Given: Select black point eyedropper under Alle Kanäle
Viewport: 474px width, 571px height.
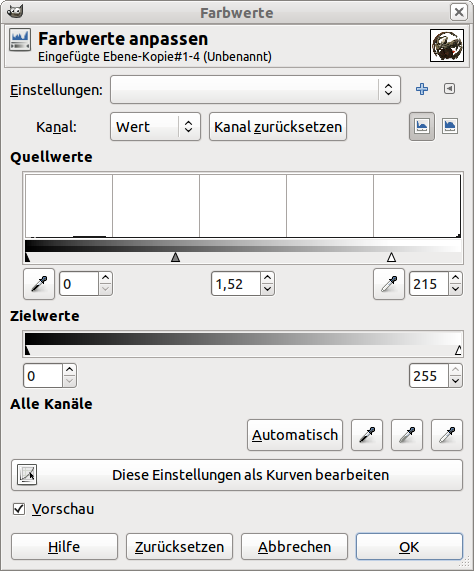Looking at the screenshot, I should tap(367, 435).
